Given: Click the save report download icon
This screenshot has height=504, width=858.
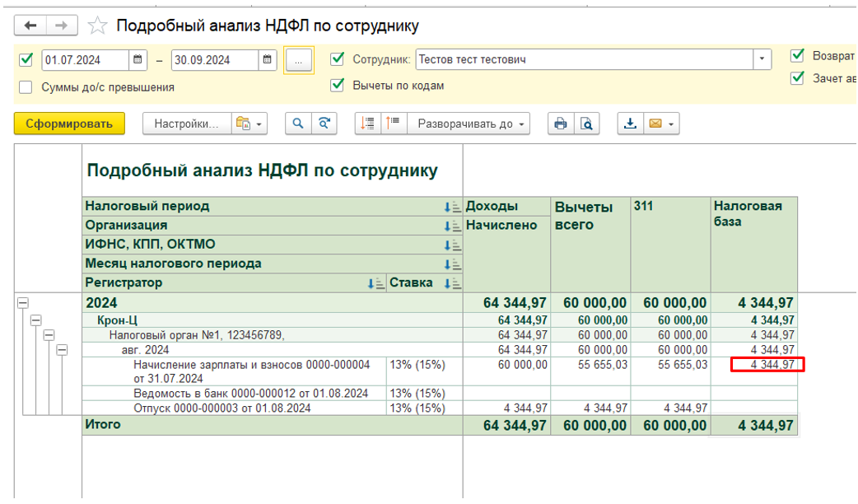Looking at the screenshot, I should (x=631, y=124).
